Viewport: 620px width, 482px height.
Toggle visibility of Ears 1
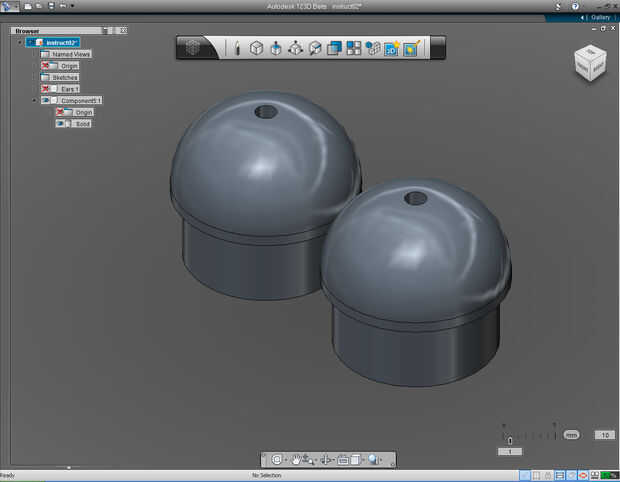[45, 89]
